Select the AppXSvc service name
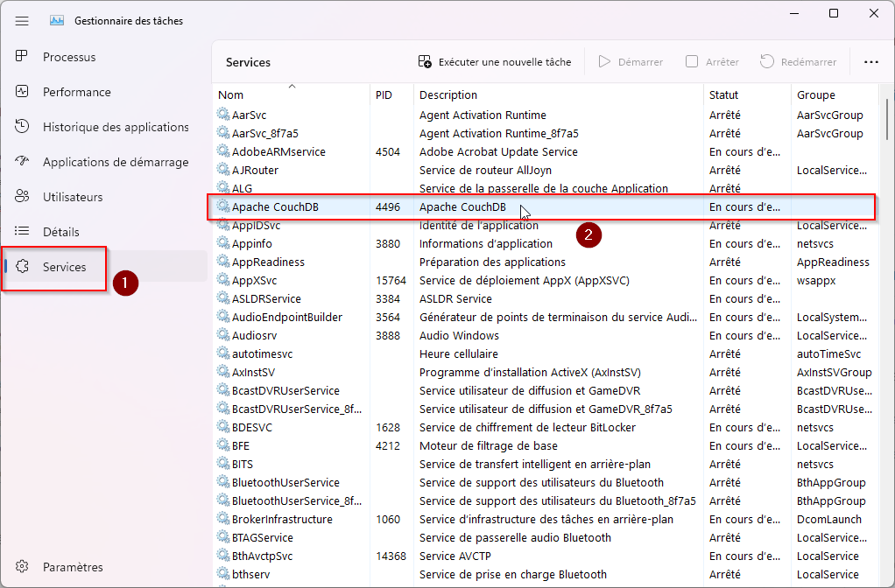 [x=254, y=280]
